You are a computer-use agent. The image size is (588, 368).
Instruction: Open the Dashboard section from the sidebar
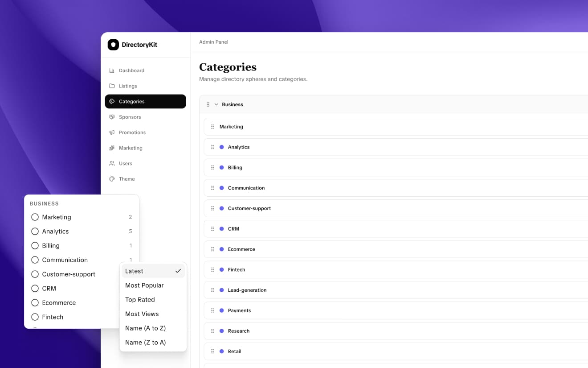[113, 70]
